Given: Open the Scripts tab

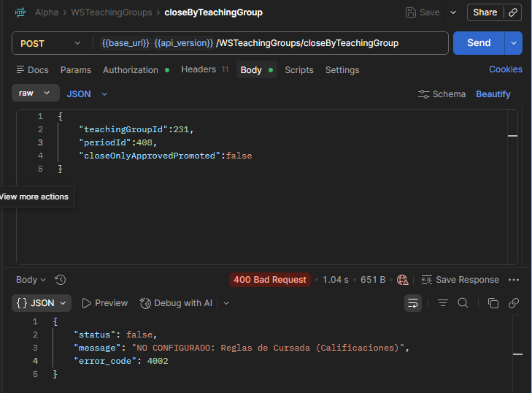Looking at the screenshot, I should 299,70.
